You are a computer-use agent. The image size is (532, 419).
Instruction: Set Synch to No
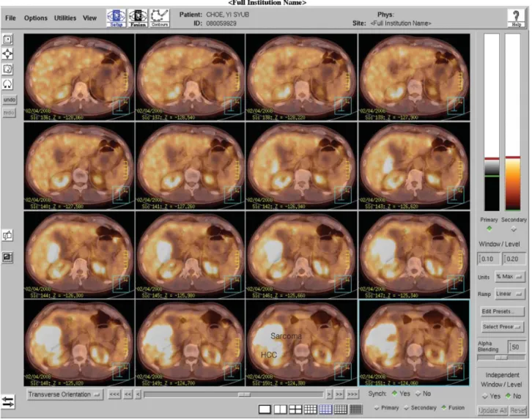coord(418,393)
